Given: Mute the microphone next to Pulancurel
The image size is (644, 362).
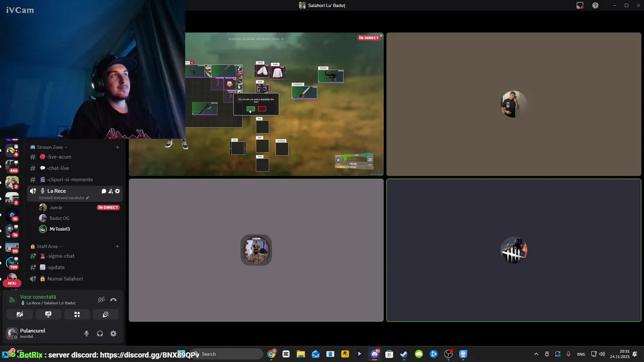Looking at the screenshot, I should [87, 333].
